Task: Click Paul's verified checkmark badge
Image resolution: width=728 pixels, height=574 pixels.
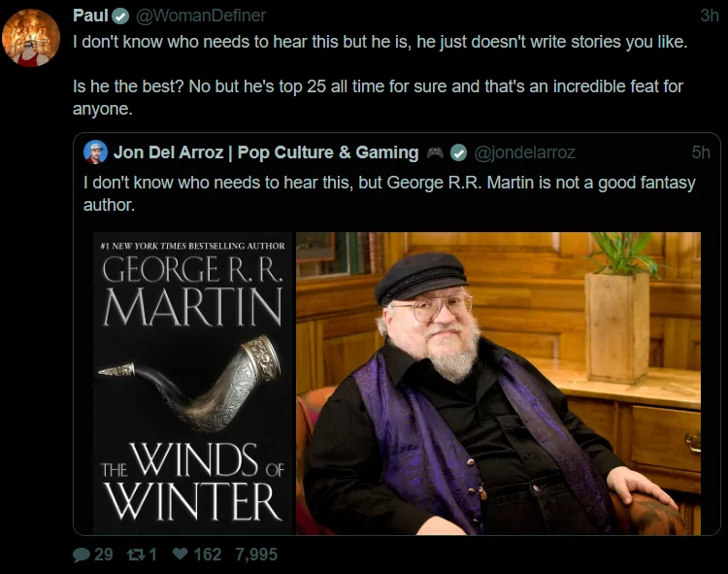Action: (121, 17)
